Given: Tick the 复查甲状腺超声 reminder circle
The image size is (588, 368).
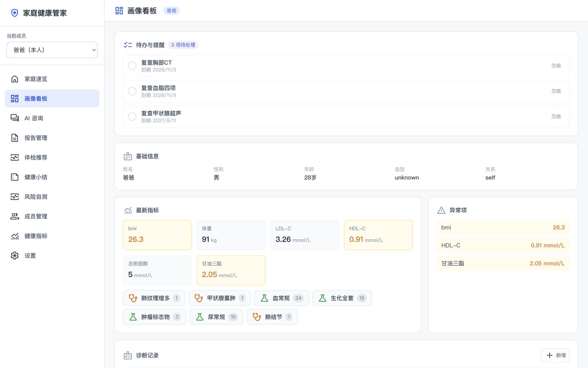Looking at the screenshot, I should pyautogui.click(x=132, y=117).
